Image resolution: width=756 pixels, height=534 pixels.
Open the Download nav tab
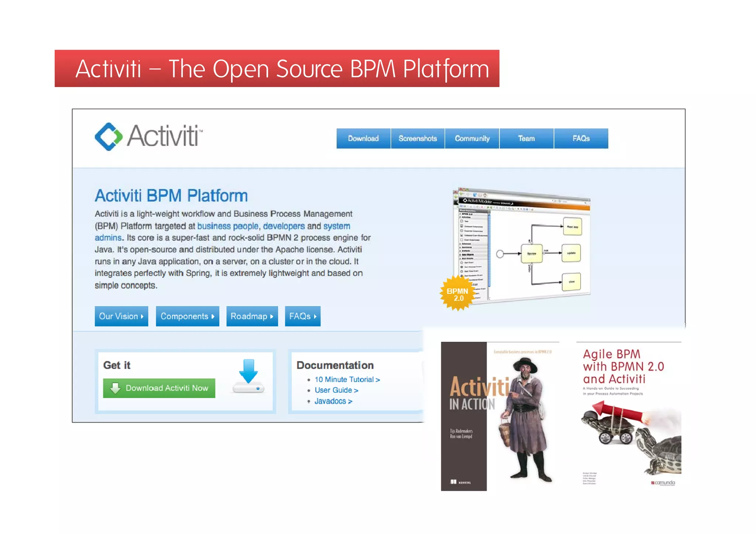(363, 138)
